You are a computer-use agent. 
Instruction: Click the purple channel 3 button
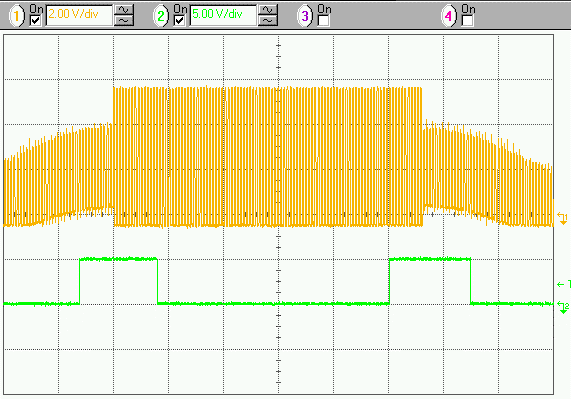[305, 16]
